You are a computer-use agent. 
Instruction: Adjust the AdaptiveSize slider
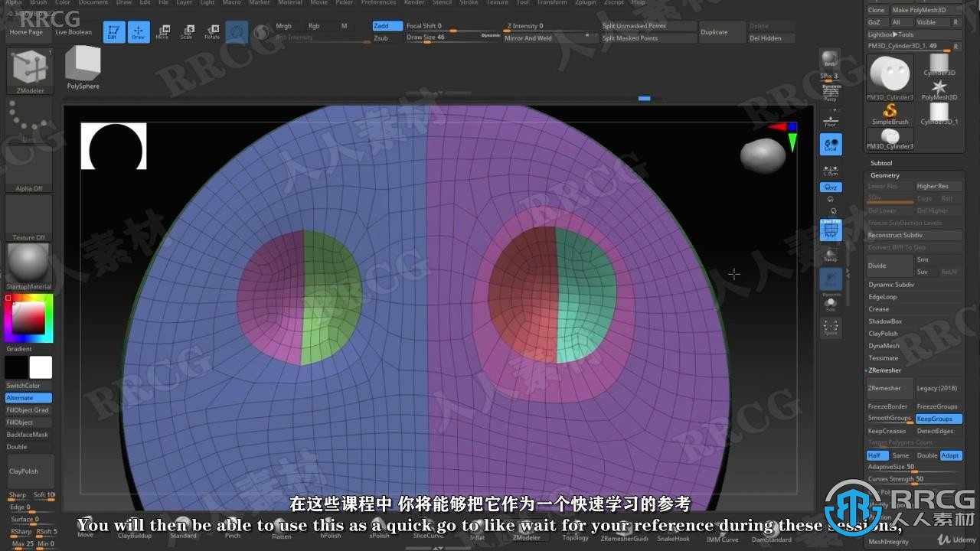(x=914, y=468)
